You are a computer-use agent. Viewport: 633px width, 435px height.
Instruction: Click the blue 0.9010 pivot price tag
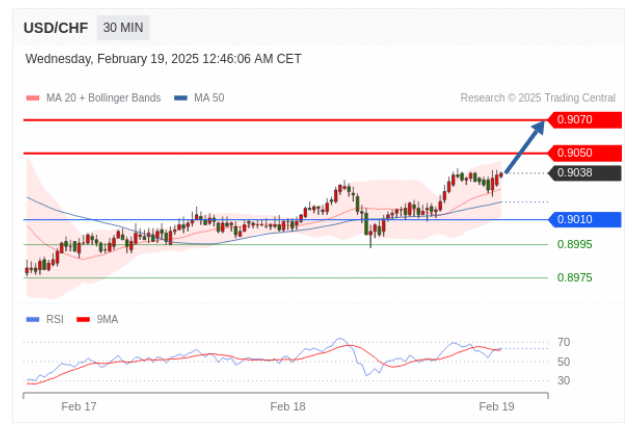(585, 219)
